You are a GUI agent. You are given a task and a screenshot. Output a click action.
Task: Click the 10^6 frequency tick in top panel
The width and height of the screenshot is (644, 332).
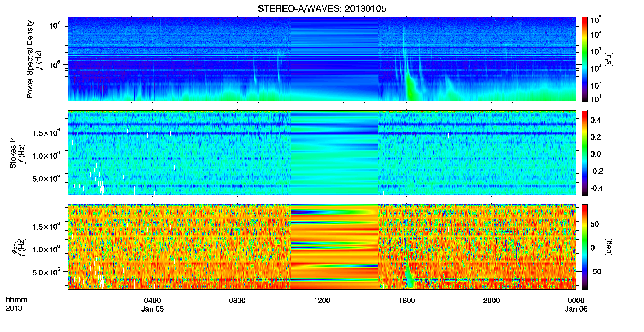(54, 65)
